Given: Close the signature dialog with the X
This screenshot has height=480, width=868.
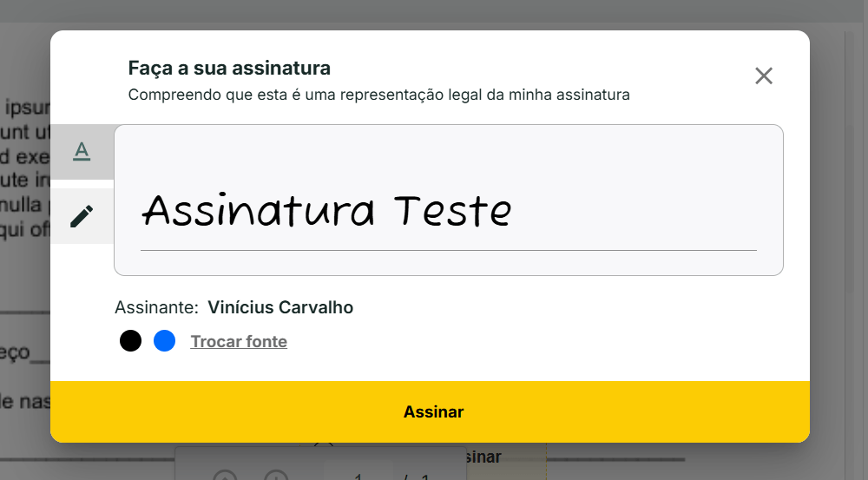Looking at the screenshot, I should click(x=764, y=76).
